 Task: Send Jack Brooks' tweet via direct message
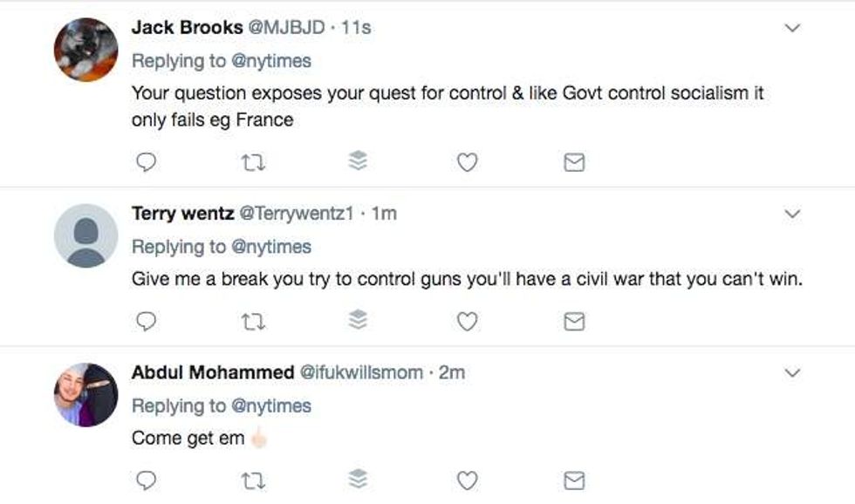pyautogui.click(x=573, y=162)
